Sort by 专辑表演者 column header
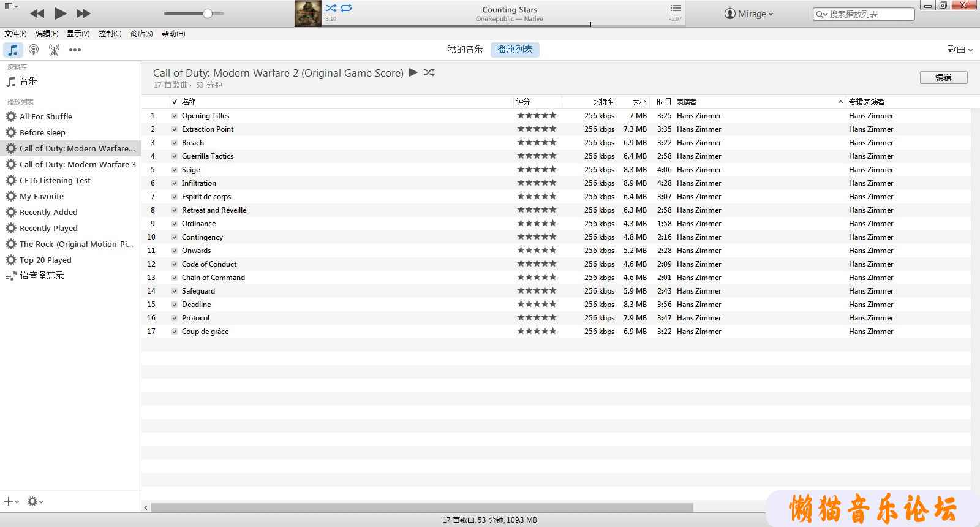This screenshot has height=527, width=980. 908,102
